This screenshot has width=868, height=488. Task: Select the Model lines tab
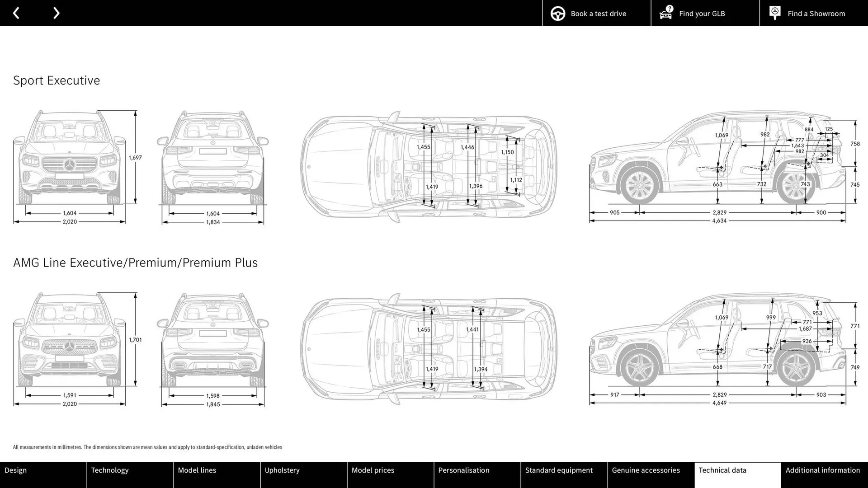(x=197, y=470)
